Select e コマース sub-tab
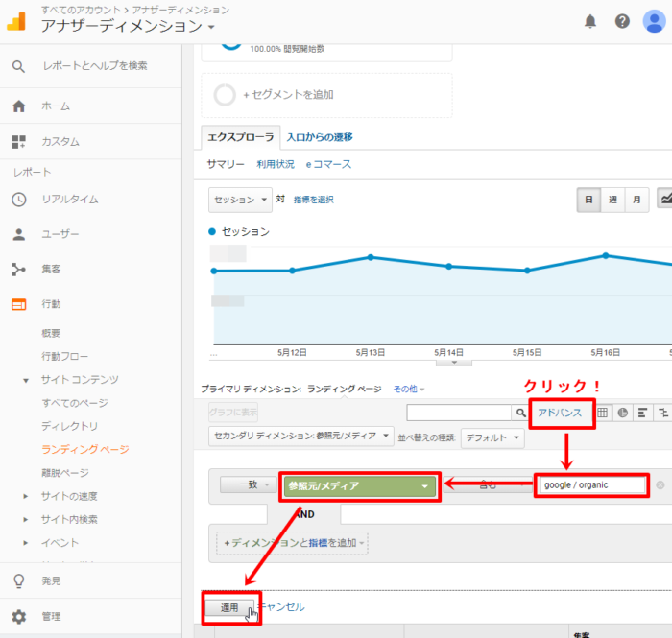 (x=328, y=164)
